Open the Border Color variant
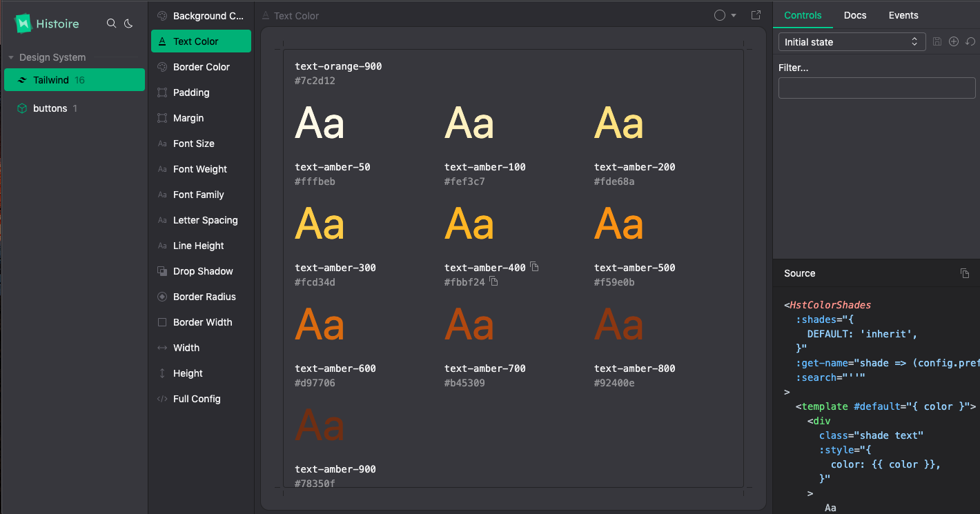The width and height of the screenshot is (980, 514). point(201,67)
